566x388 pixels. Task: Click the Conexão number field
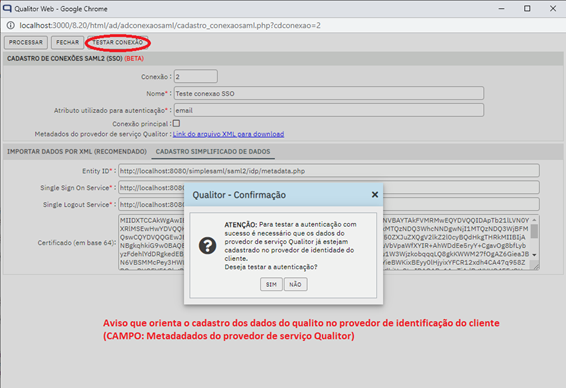point(196,77)
